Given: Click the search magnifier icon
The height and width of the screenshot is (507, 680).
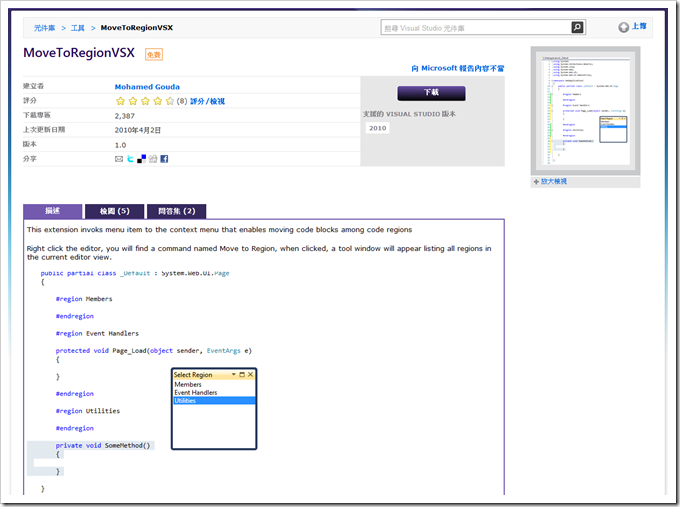Looking at the screenshot, I should (x=577, y=27).
